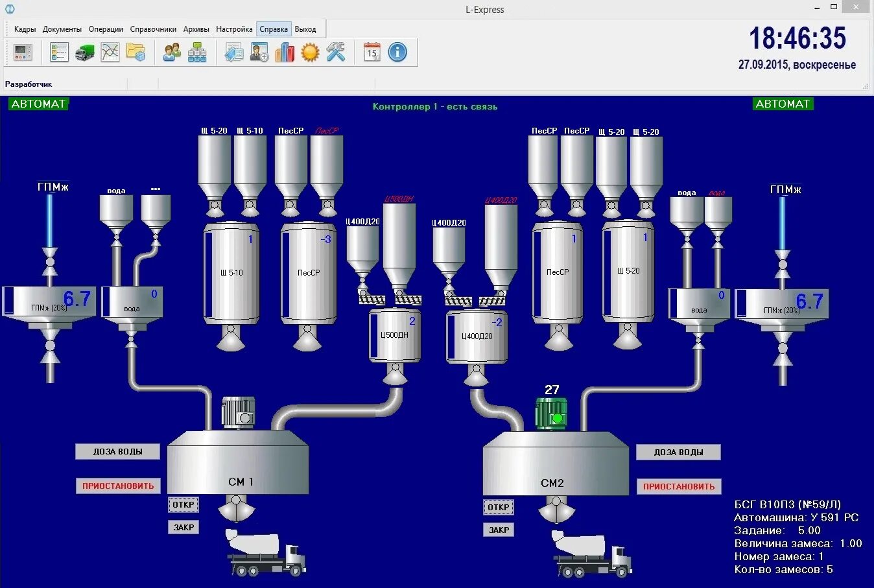The width and height of the screenshot is (874, 588).
Task: Click ЗАКР button under mixer СМ2
Action: point(499,530)
